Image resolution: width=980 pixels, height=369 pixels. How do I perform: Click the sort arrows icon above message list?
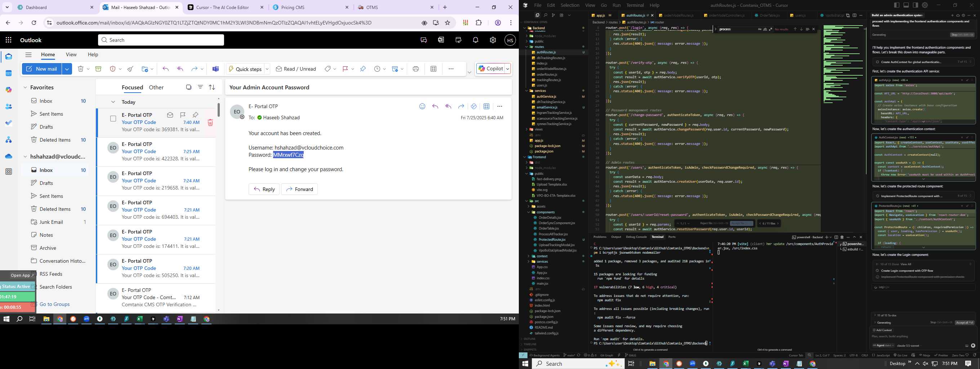pyautogui.click(x=212, y=87)
